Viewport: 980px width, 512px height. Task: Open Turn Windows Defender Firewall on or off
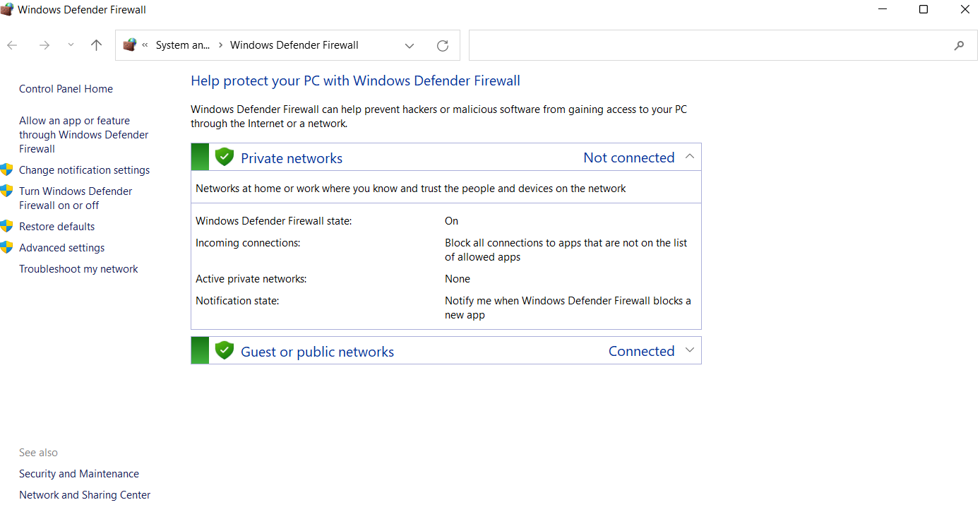tap(76, 198)
